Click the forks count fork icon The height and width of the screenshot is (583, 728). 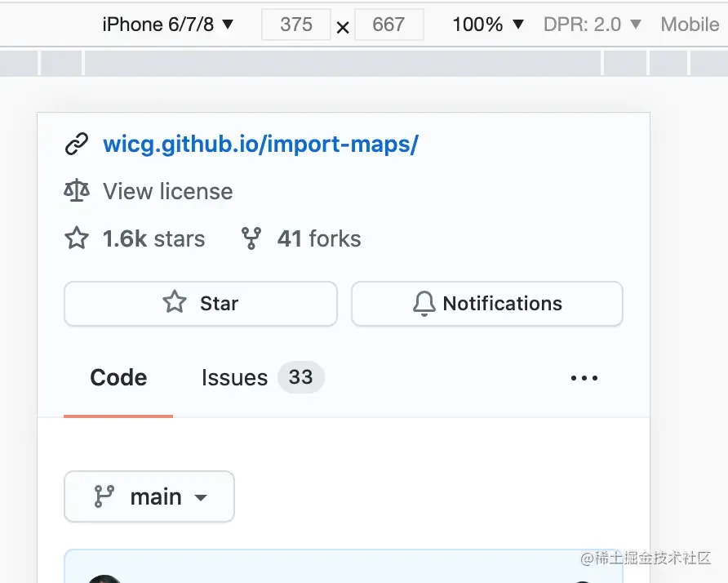coord(251,238)
